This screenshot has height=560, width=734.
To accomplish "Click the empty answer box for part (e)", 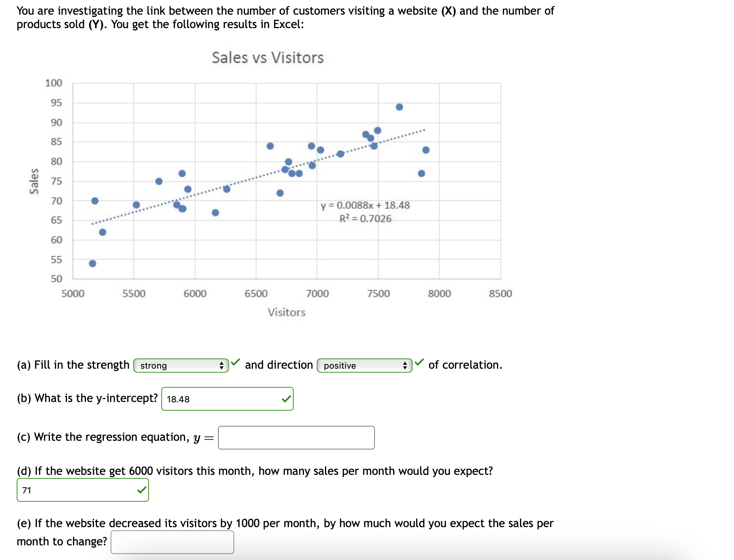I will click(172, 542).
